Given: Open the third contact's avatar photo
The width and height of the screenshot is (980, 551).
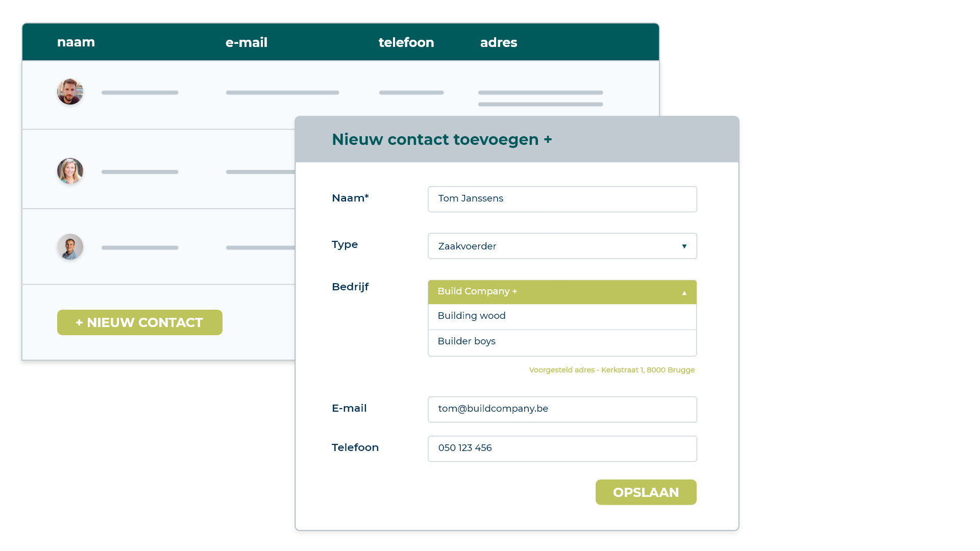Looking at the screenshot, I should click(70, 247).
